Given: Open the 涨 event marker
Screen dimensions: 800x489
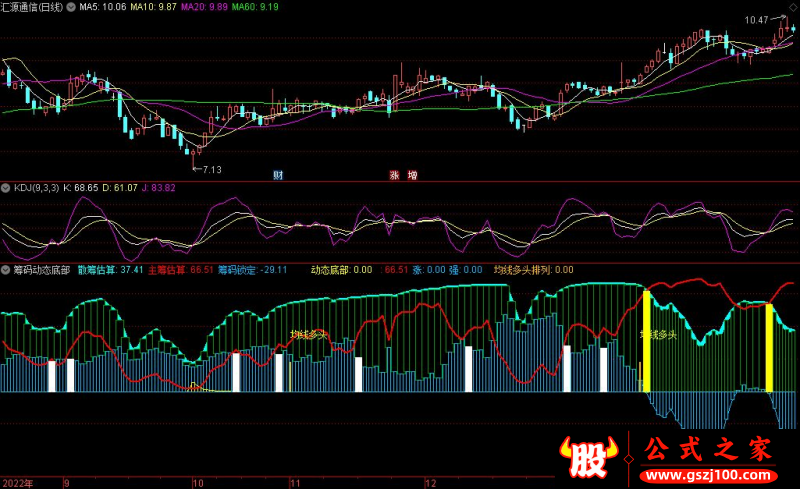Looking at the screenshot, I should pyautogui.click(x=394, y=175).
